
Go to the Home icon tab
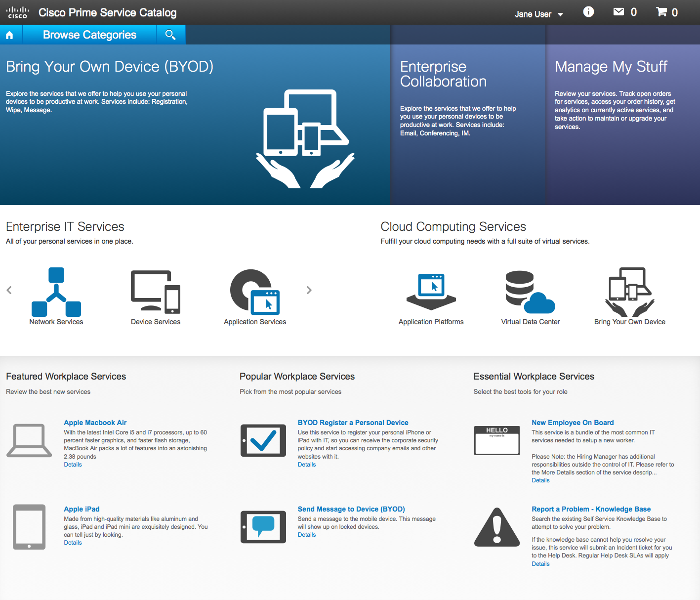9,35
